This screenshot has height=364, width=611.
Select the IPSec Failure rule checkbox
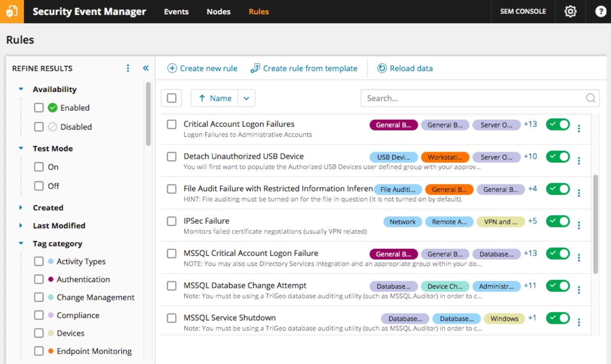click(172, 221)
